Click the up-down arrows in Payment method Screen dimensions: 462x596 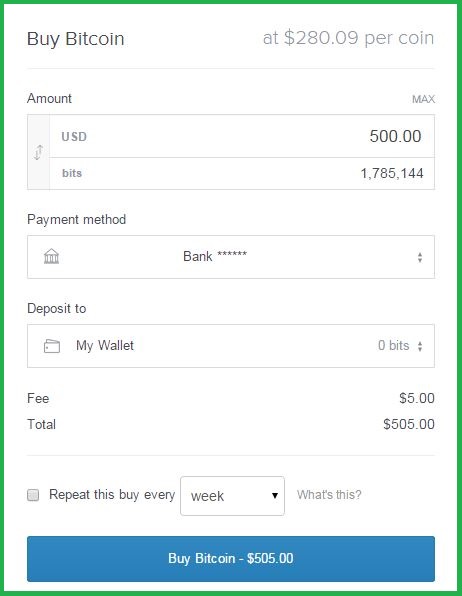tap(420, 257)
